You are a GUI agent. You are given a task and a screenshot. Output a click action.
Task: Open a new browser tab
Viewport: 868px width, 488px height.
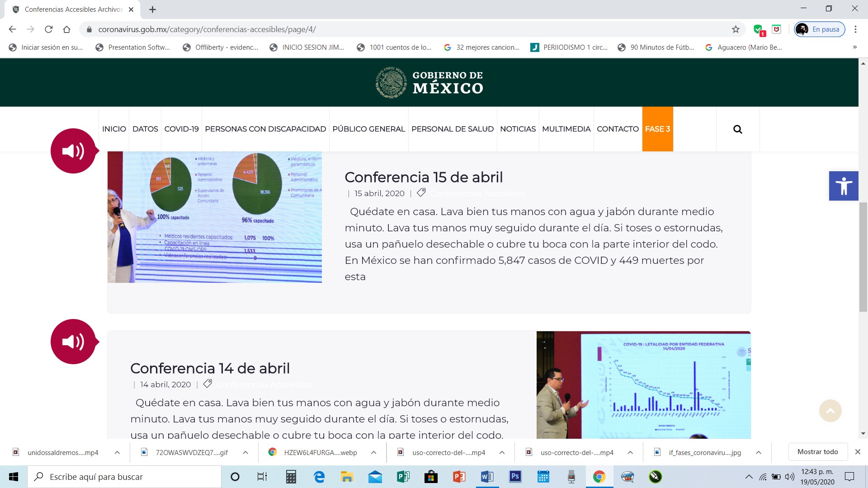pyautogui.click(x=152, y=9)
